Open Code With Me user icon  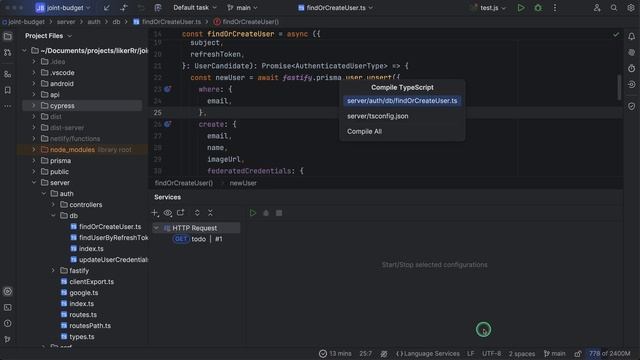click(597, 8)
